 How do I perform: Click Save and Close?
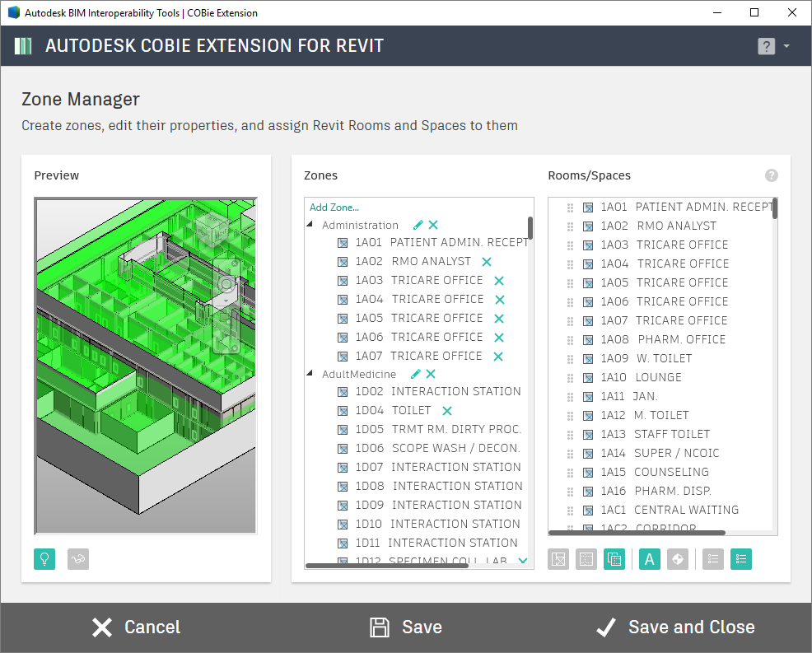point(675,627)
